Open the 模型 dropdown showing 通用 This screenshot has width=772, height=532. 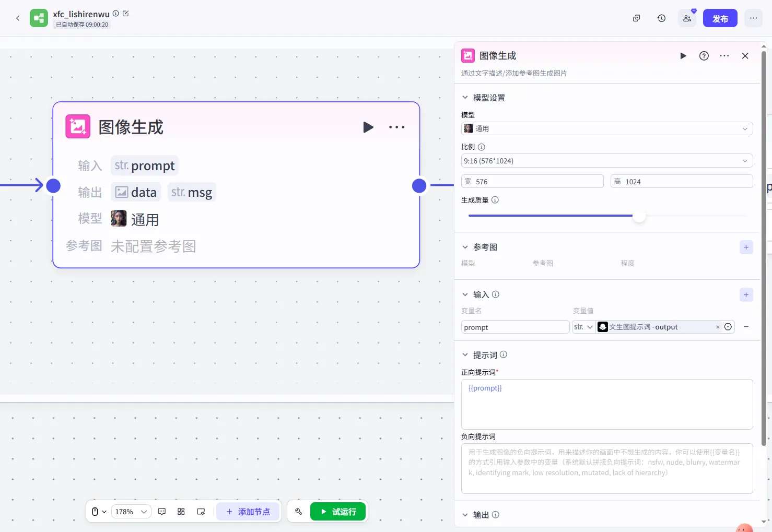[x=607, y=128]
